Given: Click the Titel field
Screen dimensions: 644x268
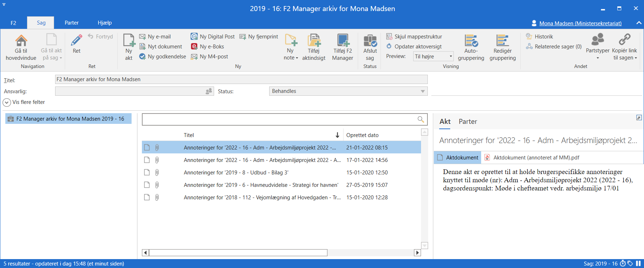Looking at the screenshot, I should (x=241, y=79).
